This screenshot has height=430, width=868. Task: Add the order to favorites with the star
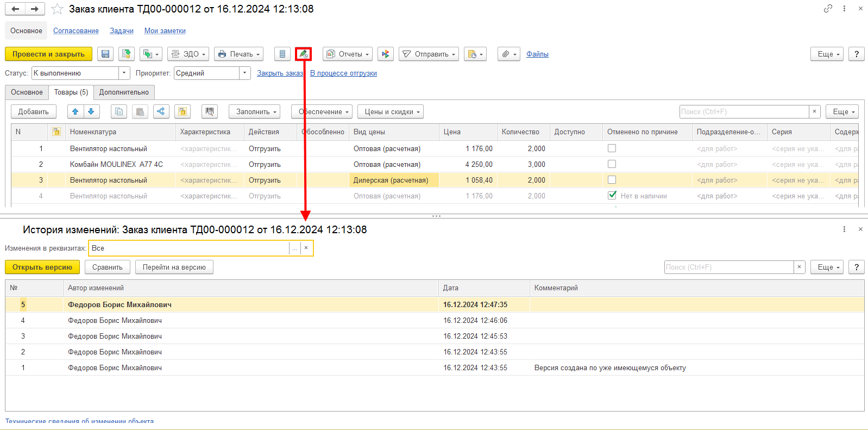coord(57,9)
